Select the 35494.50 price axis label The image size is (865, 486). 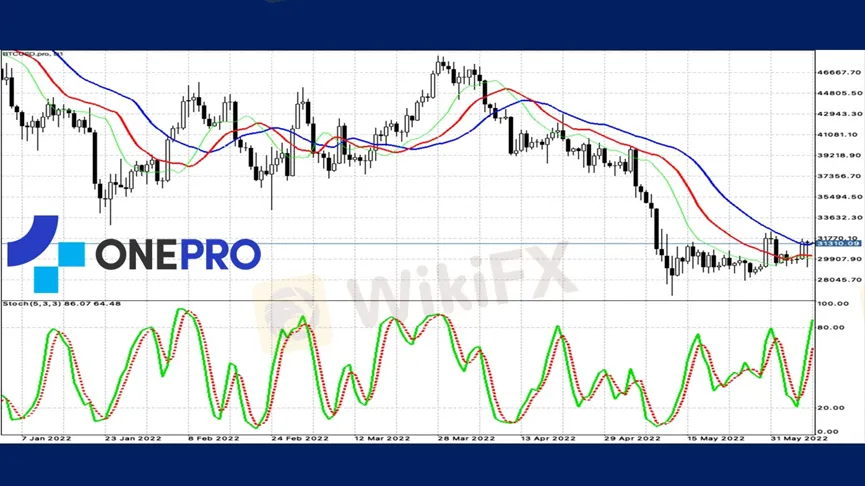[x=839, y=197]
